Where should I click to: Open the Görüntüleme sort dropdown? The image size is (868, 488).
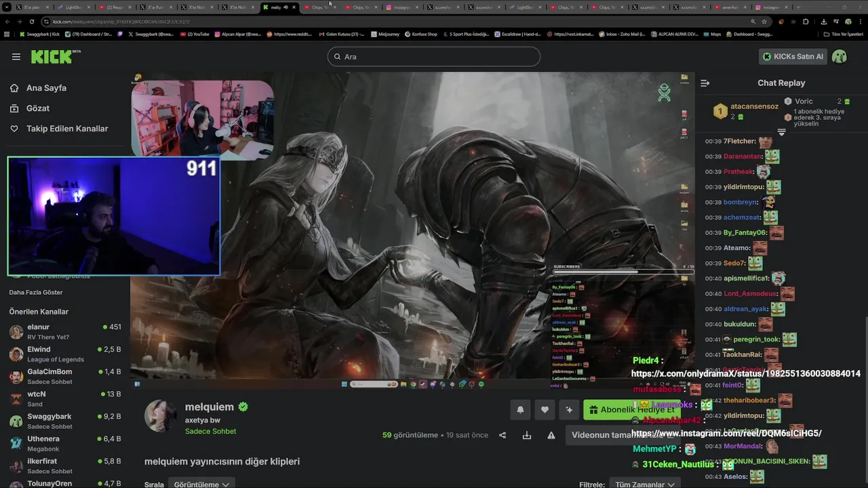tap(201, 485)
